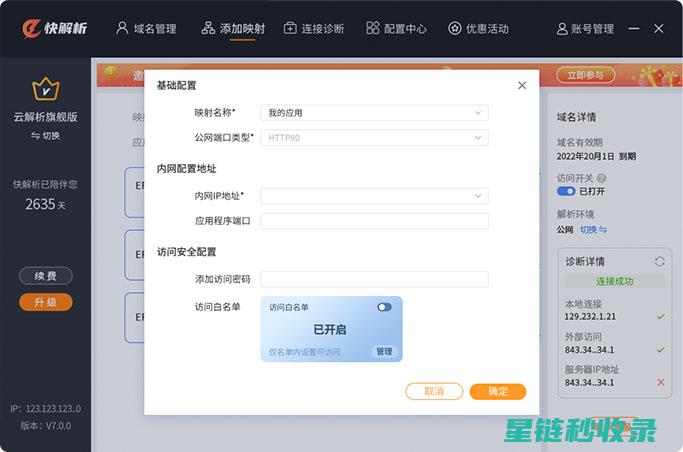Click the orange 升级 button
Viewport: 683px width, 452px height.
46,302
